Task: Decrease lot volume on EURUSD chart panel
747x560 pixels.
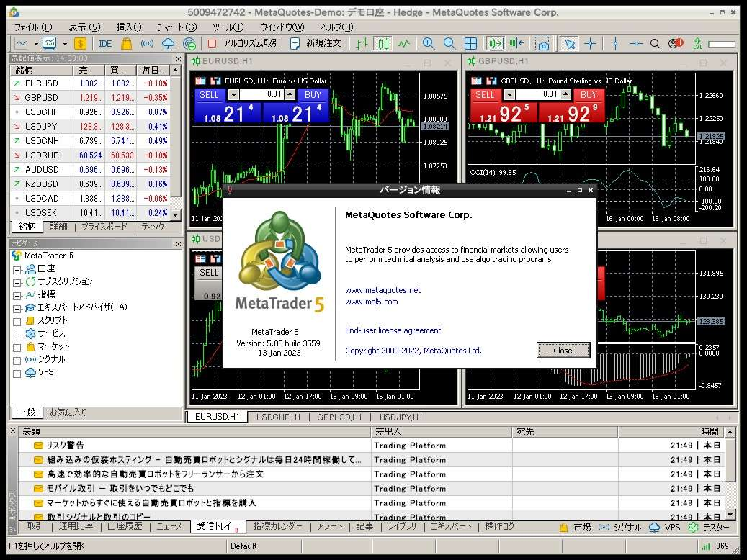Action: click(x=233, y=95)
